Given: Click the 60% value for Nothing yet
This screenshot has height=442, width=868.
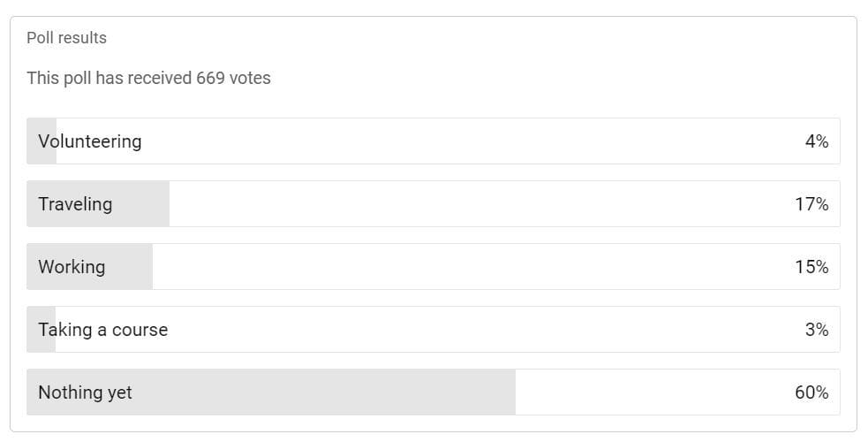Looking at the screenshot, I should pyautogui.click(x=811, y=392).
